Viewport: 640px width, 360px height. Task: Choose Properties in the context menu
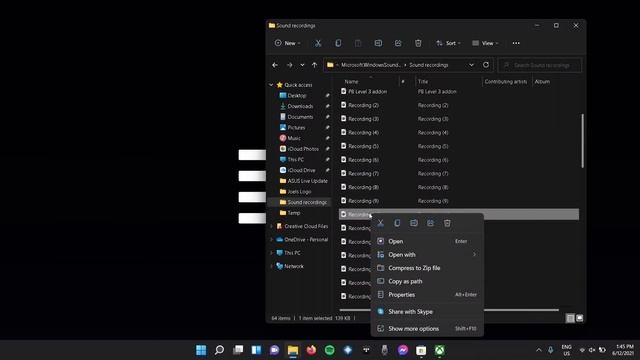click(427, 295)
